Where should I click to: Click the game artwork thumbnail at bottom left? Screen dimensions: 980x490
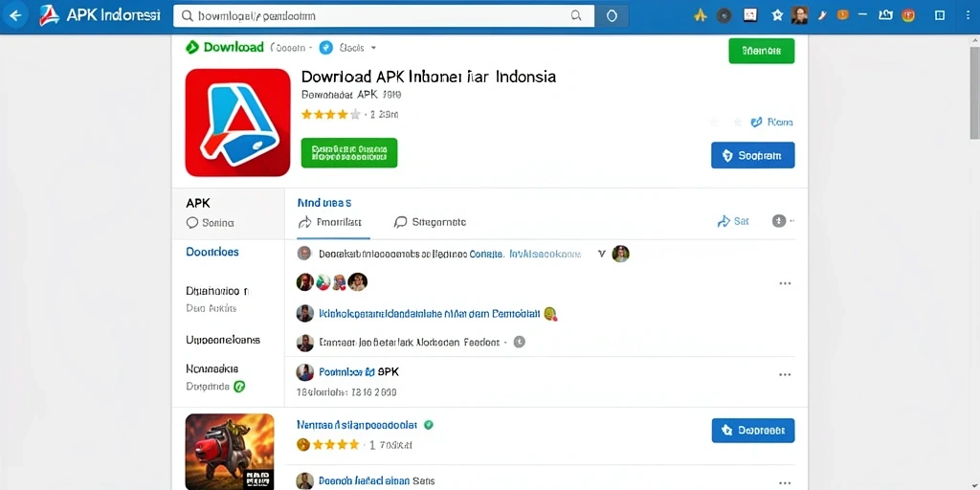[x=230, y=452]
